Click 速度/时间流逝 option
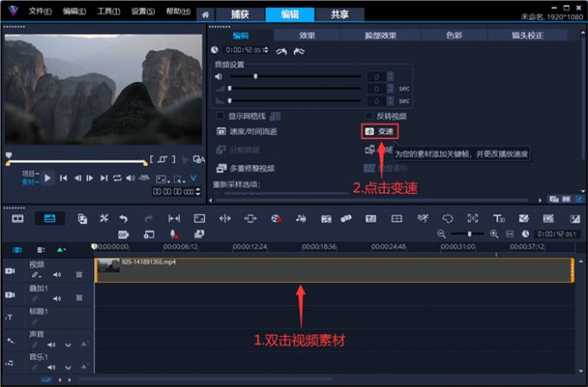Image resolution: width=588 pixels, height=387 pixels. click(x=247, y=132)
